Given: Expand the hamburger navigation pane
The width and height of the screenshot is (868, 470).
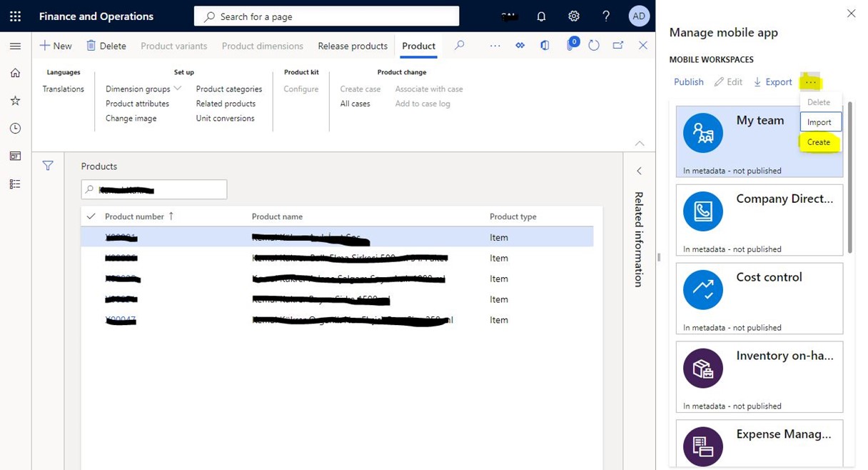Looking at the screenshot, I should 16,46.
